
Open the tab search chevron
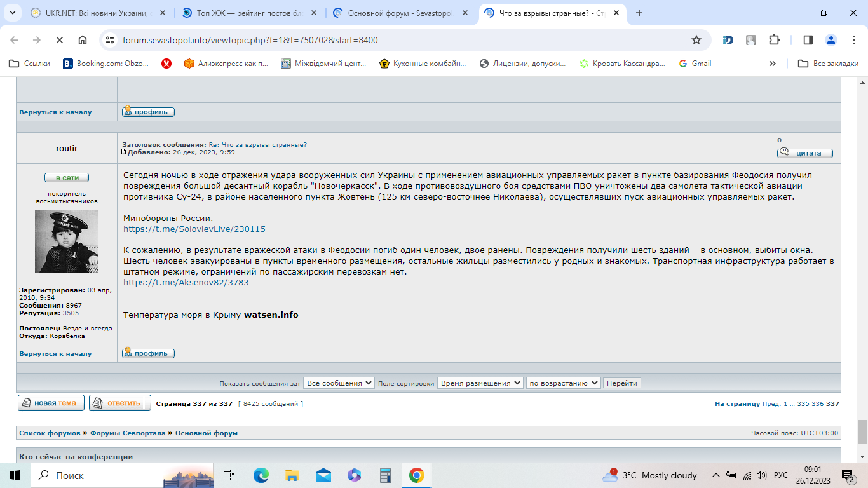[x=14, y=13]
